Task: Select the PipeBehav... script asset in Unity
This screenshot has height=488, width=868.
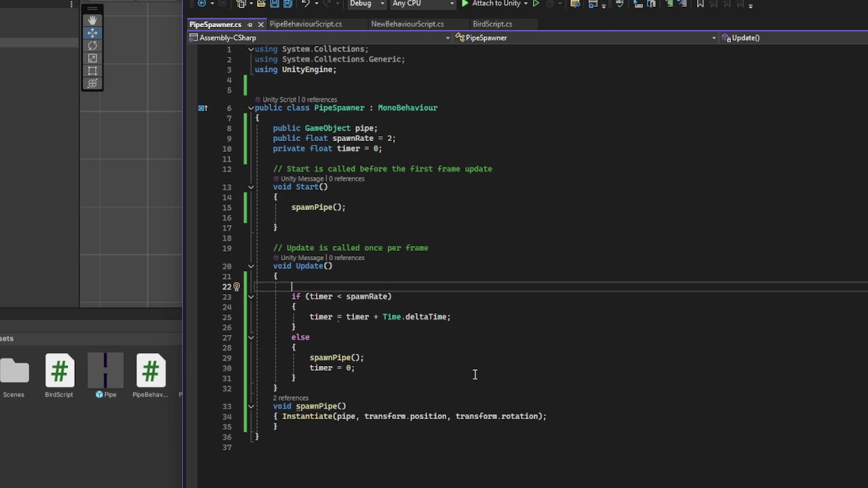Action: 150,377
